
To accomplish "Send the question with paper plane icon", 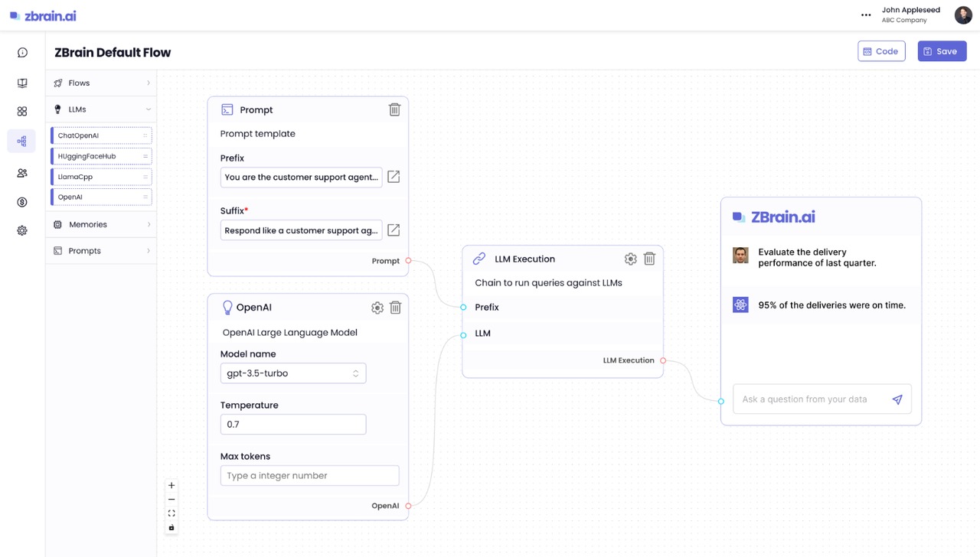I will (897, 399).
